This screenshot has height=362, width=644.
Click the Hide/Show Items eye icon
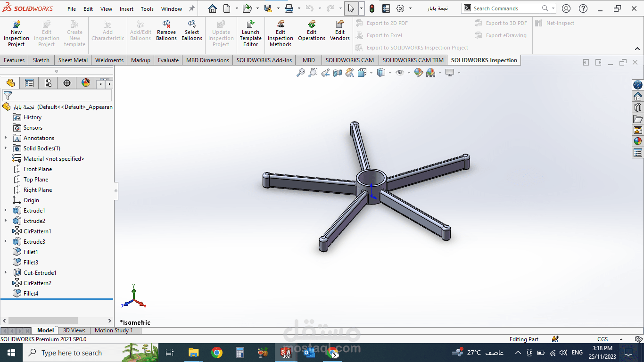[400, 73]
